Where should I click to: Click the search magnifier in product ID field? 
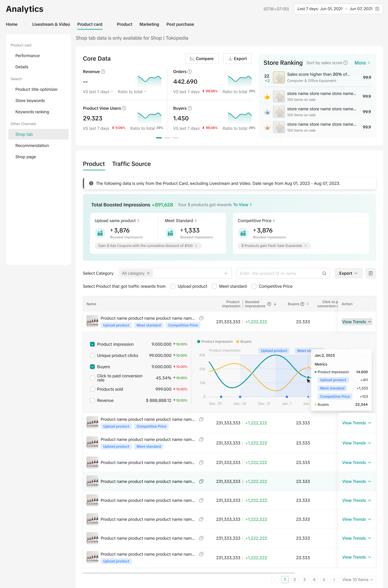[x=324, y=273]
